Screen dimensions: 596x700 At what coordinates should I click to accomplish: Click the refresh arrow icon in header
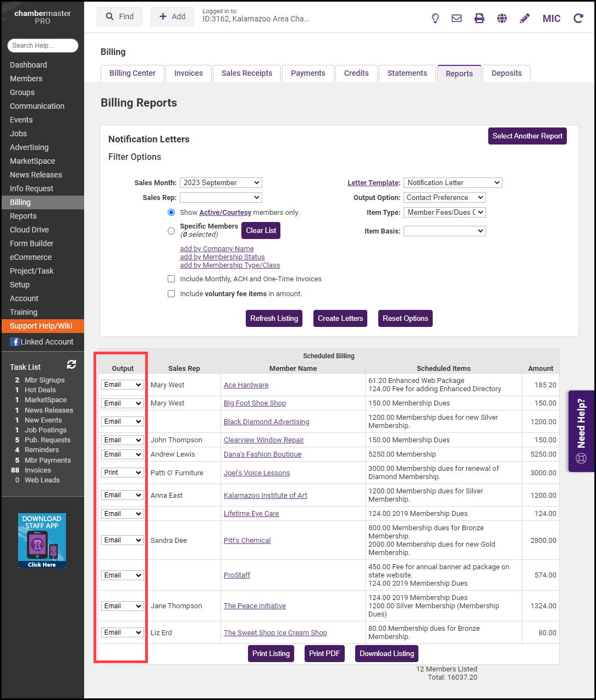pos(578,18)
